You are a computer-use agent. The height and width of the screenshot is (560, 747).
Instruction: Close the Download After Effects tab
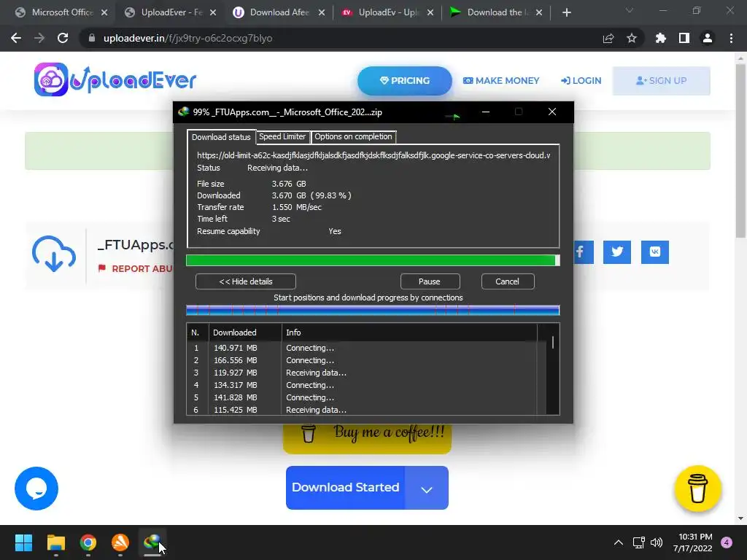click(x=322, y=12)
